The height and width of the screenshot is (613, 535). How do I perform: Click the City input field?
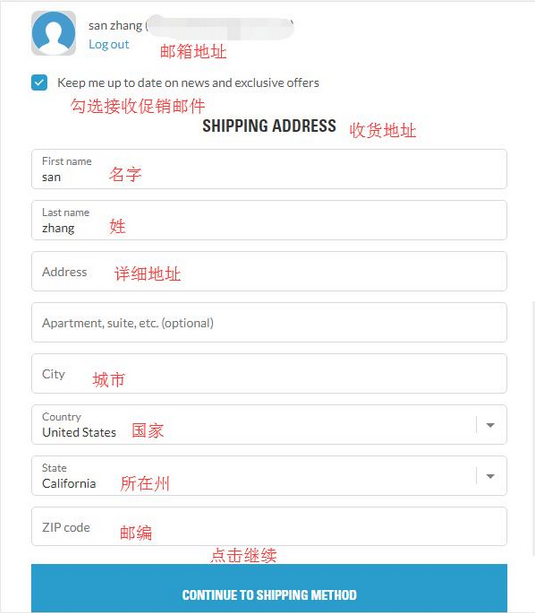(269, 374)
